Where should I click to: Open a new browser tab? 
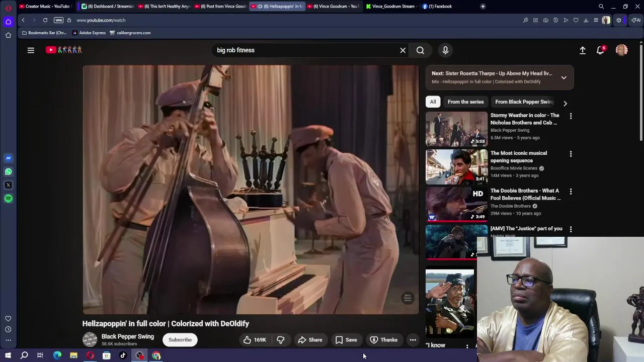pyautogui.click(x=482, y=7)
